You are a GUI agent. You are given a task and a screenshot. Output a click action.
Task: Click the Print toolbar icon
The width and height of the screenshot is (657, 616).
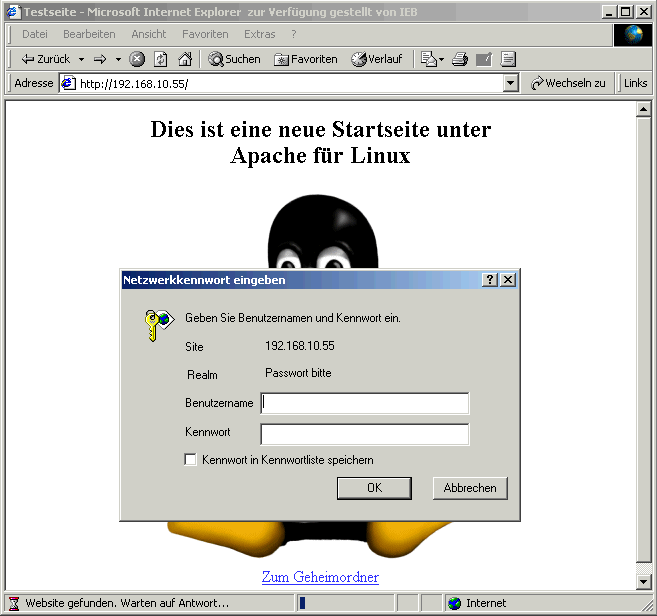coord(460,59)
